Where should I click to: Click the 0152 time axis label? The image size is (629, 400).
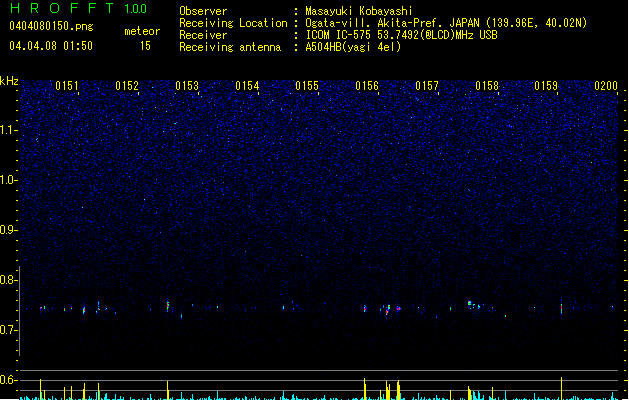point(127,85)
